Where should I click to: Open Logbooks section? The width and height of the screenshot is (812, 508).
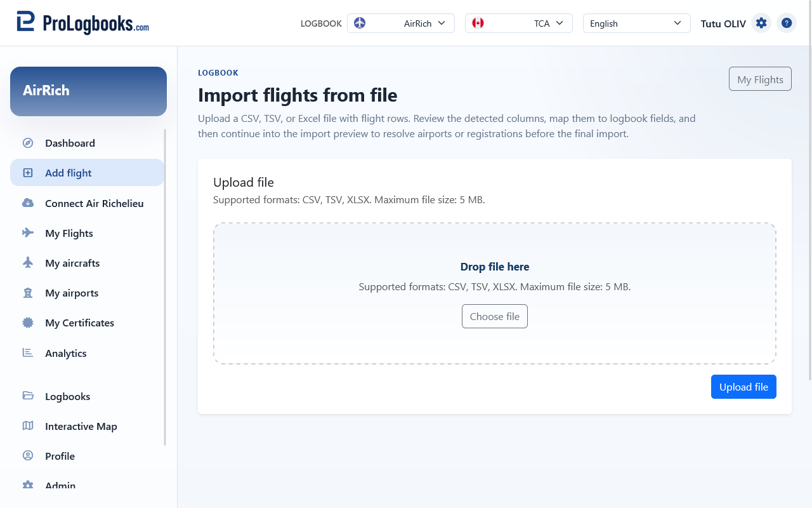point(87,396)
